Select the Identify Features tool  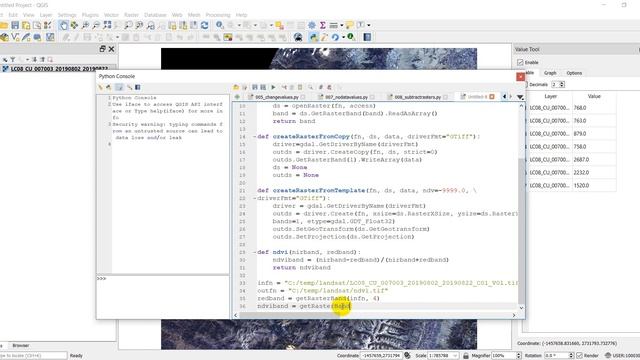pyautogui.click(x=220, y=25)
